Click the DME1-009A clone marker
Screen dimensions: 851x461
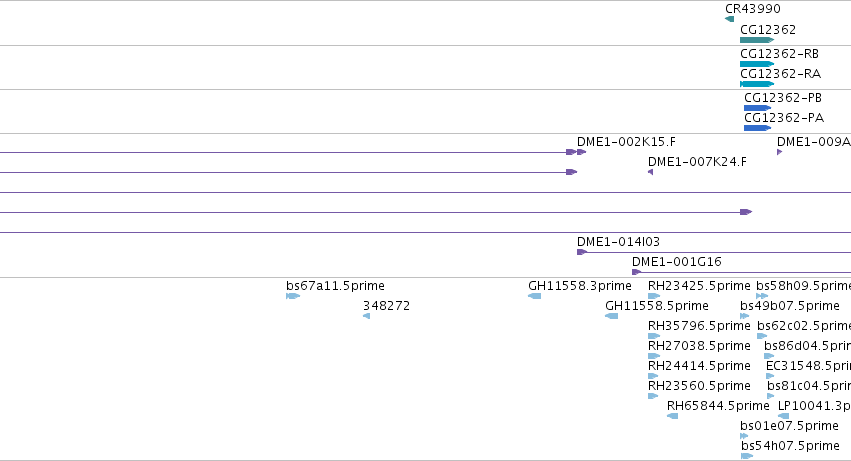[779, 152]
